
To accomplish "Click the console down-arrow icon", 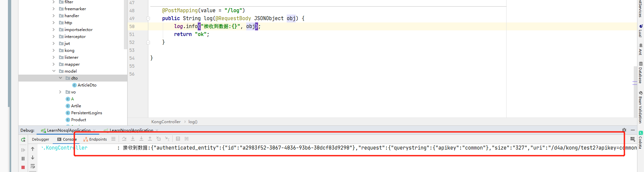I will tap(33, 157).
